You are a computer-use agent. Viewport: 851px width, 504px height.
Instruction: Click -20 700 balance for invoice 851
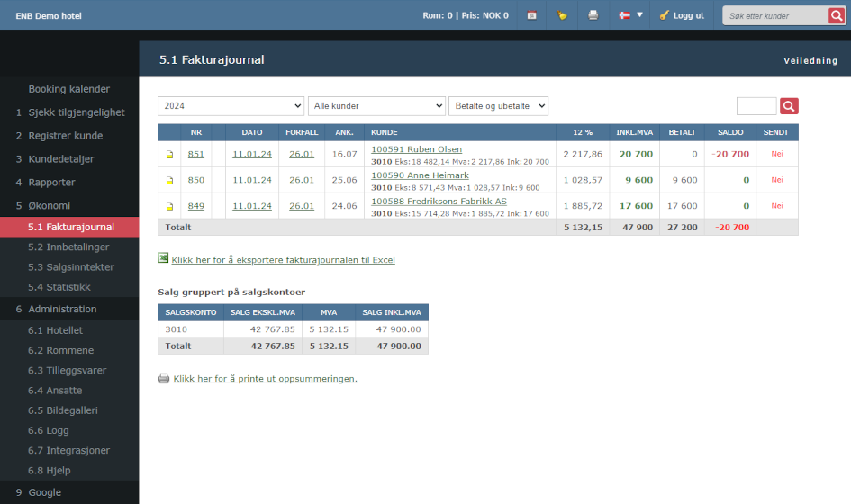click(730, 154)
